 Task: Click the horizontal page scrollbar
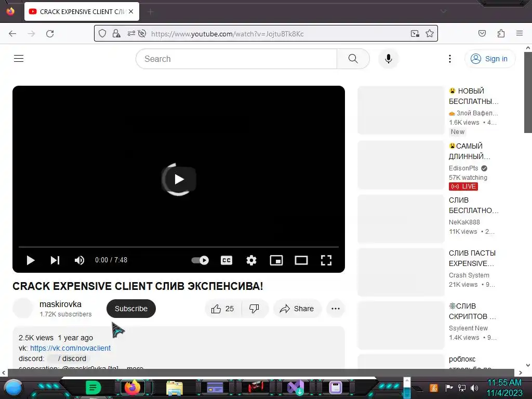click(x=261, y=373)
